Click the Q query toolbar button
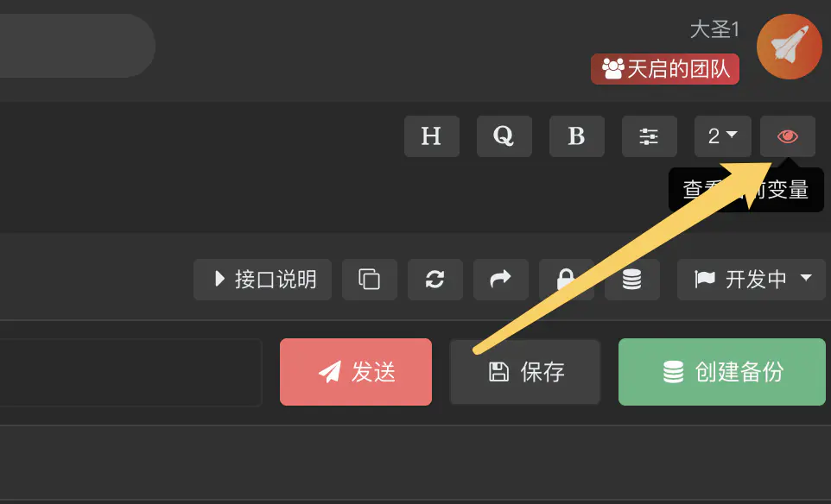 click(504, 136)
